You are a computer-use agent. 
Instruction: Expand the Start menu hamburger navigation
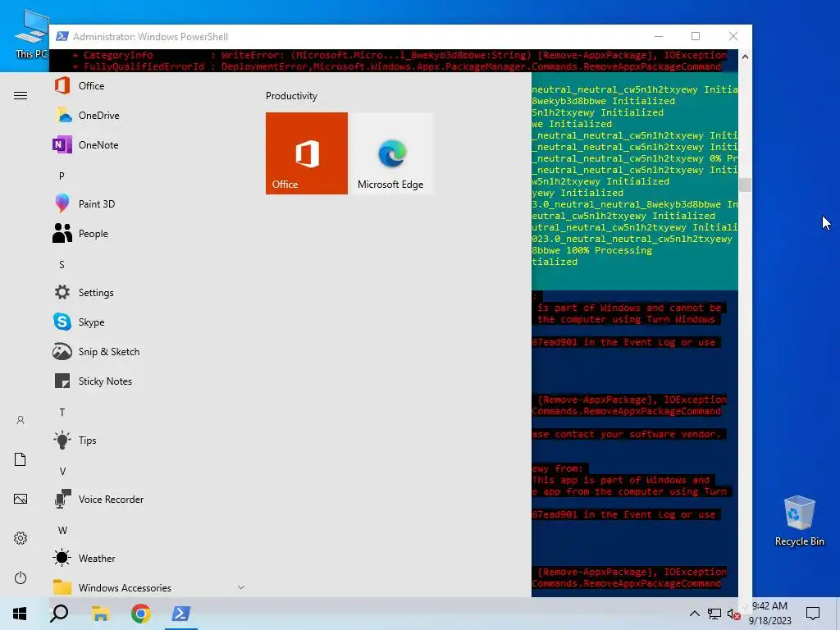[x=21, y=96]
